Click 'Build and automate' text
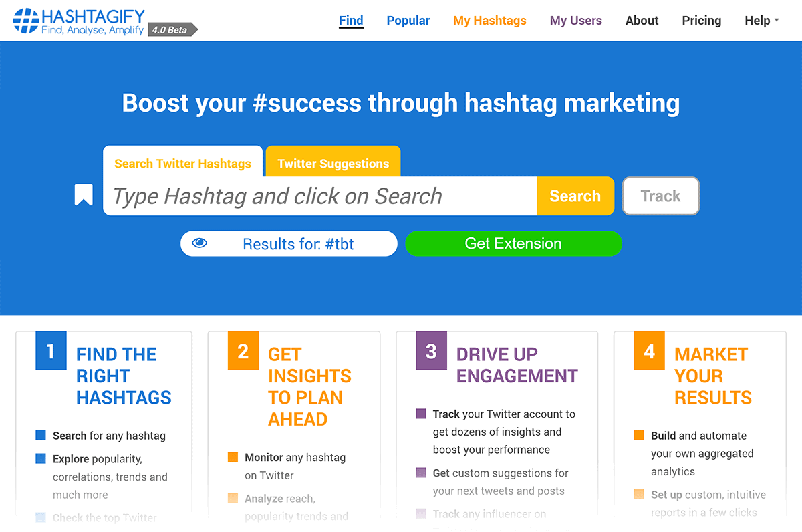Image resolution: width=802 pixels, height=532 pixels. 702,453
